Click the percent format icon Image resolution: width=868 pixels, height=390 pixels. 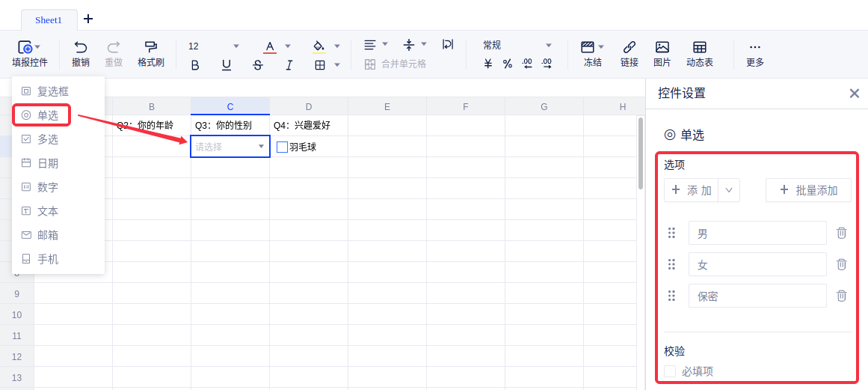click(x=508, y=64)
